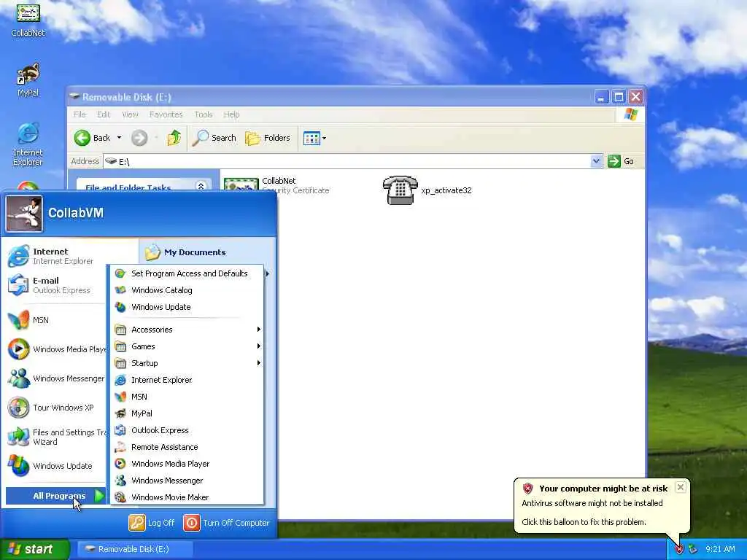Screen dimensions: 747x560
Task: Click the Up folder toolbar icon
Action: pos(174,138)
